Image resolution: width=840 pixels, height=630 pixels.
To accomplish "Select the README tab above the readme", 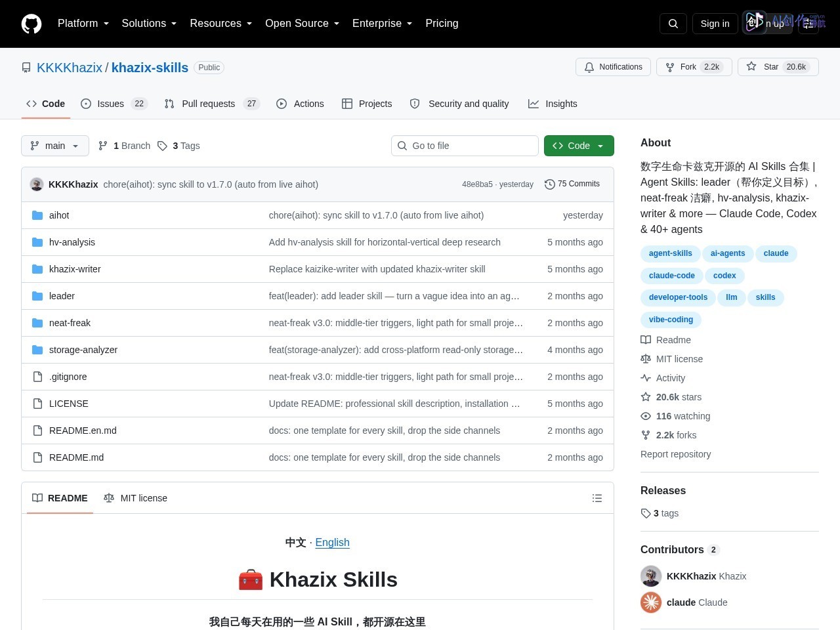I will [60, 498].
